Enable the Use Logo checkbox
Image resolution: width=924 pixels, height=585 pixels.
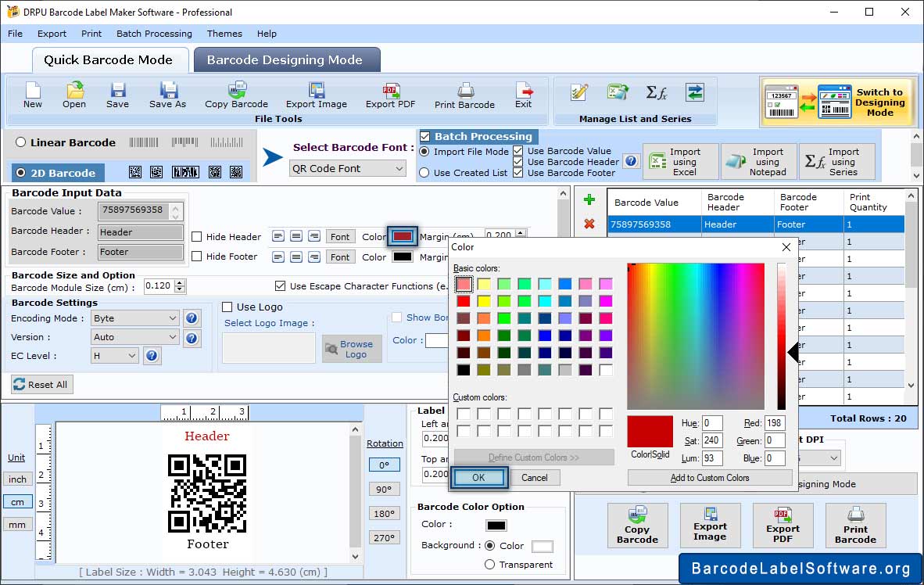pyautogui.click(x=227, y=307)
